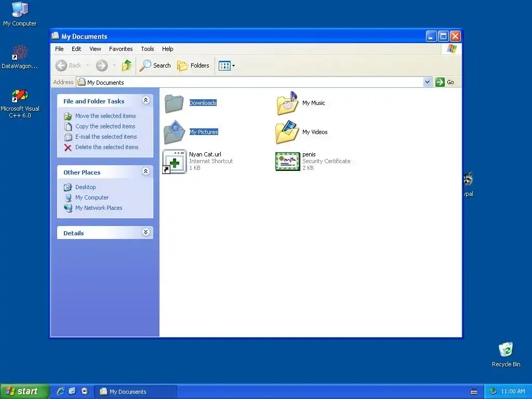Viewport: 532px width, 399px height.
Task: Click the Nyan Cat.url file name
Action: (205, 154)
